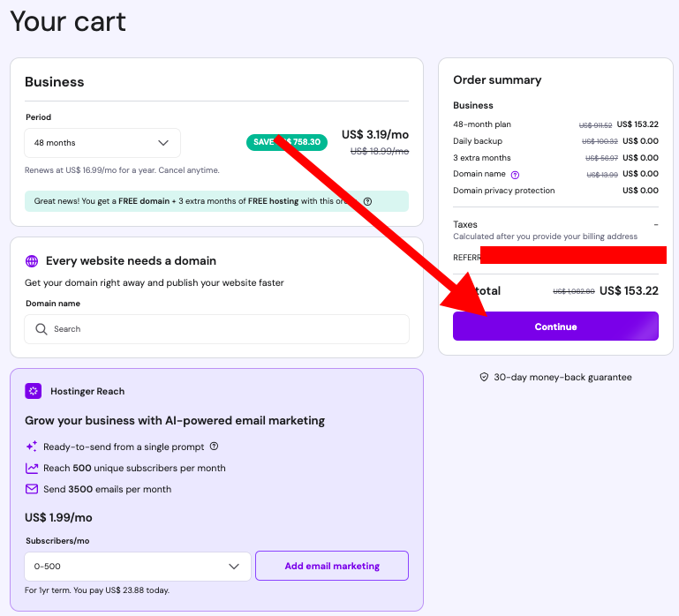
Task: Click the US$ 153.22 total price
Action: 629,290
